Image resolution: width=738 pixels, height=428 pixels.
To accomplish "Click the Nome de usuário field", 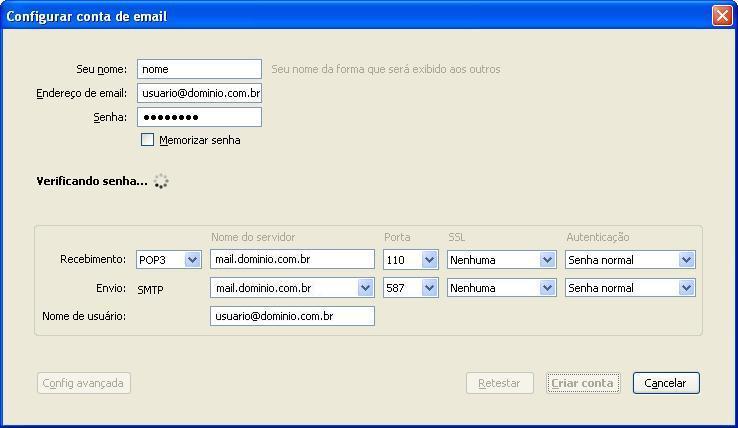I will pyautogui.click(x=292, y=316).
